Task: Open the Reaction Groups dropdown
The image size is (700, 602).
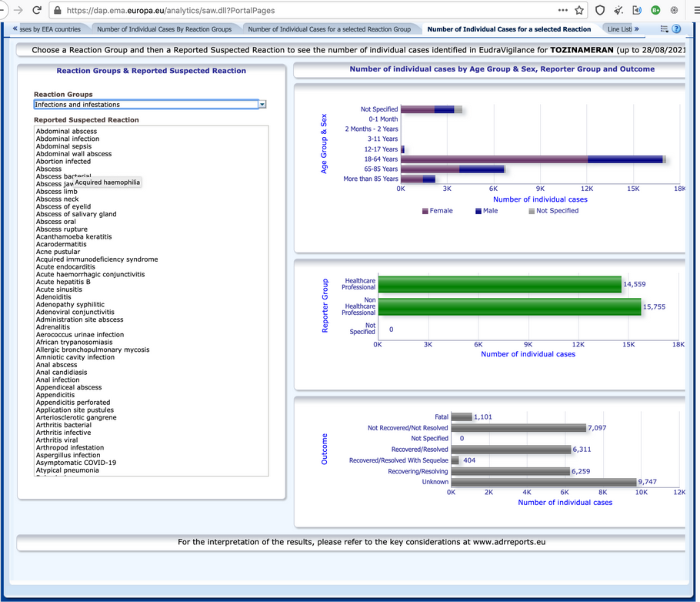Action: 262,104
